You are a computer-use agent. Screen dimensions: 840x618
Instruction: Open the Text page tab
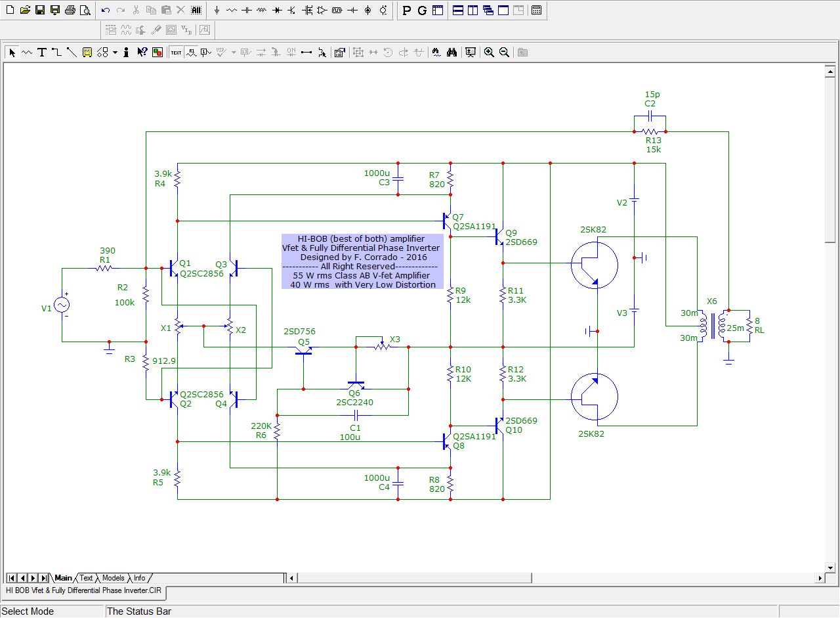pos(86,578)
